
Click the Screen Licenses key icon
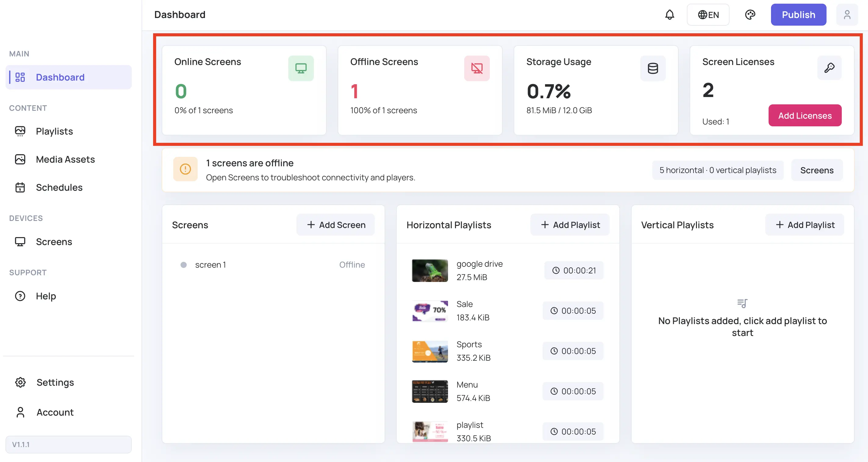click(x=829, y=68)
